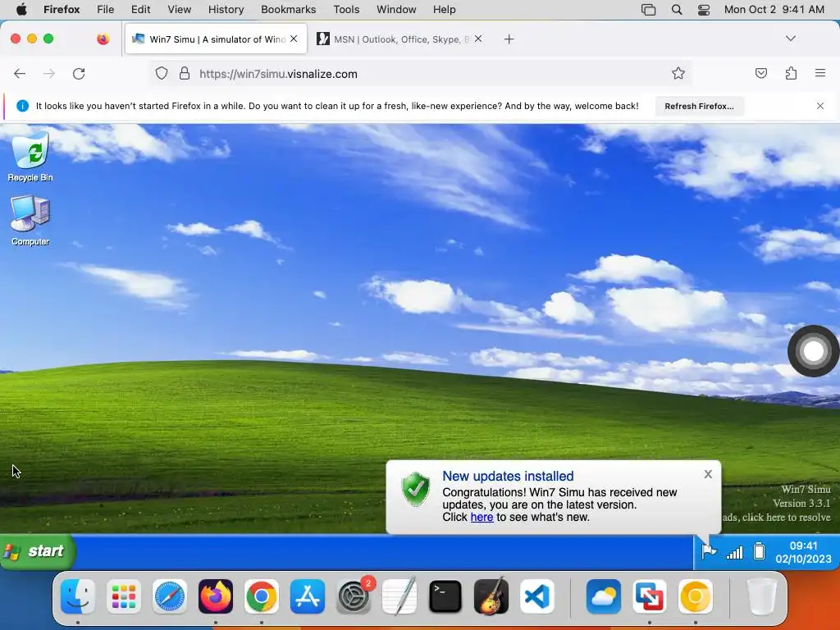This screenshot has width=840, height=630.
Task: Go back using the browser back arrow
Action: 20,73
